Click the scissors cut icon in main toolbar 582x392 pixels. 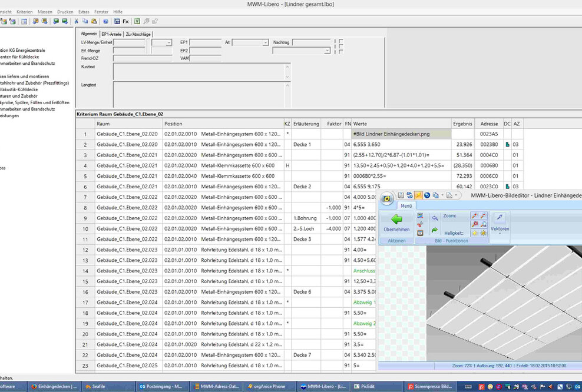pyautogui.click(x=76, y=21)
